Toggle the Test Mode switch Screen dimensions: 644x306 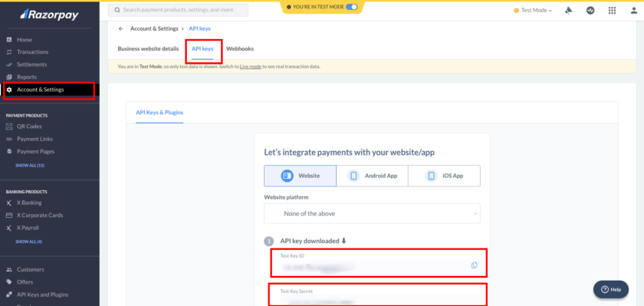(x=352, y=7)
